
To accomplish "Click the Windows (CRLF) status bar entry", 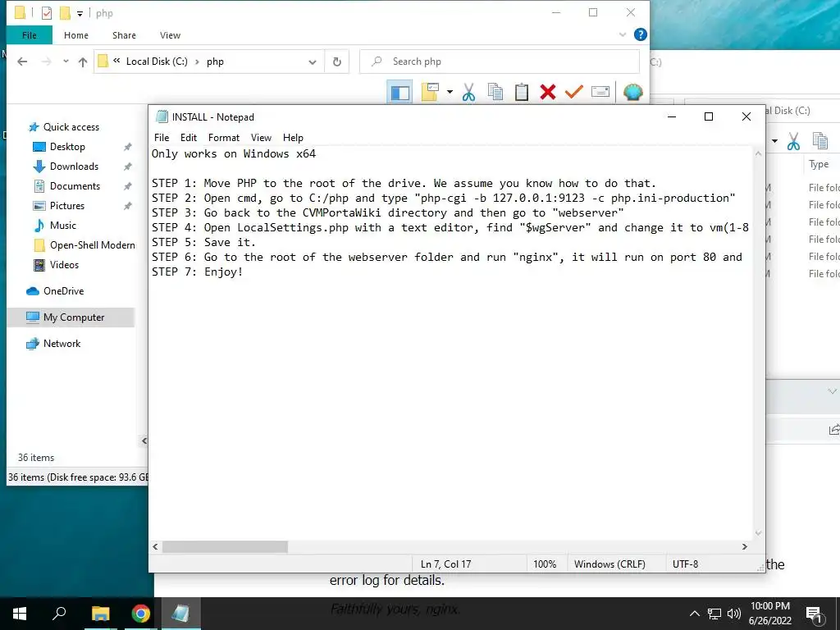I will click(x=609, y=564).
